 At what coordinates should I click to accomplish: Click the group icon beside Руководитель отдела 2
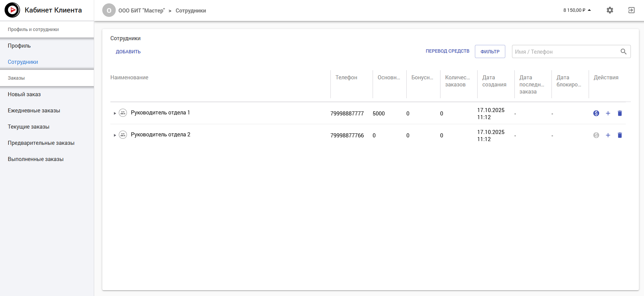123,135
